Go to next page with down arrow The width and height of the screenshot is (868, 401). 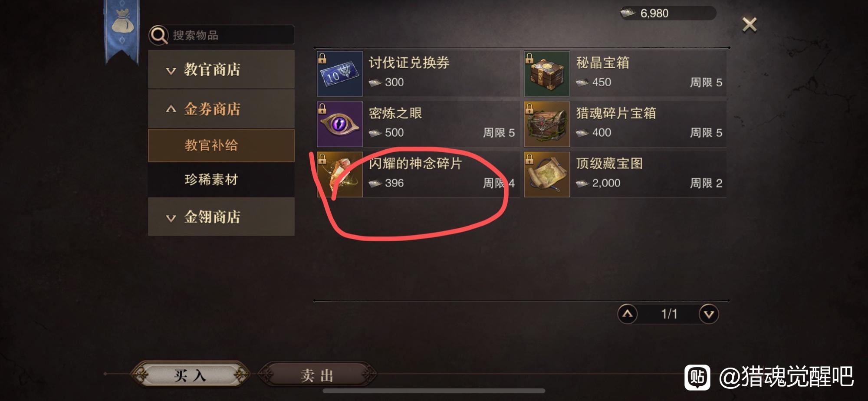[709, 314]
